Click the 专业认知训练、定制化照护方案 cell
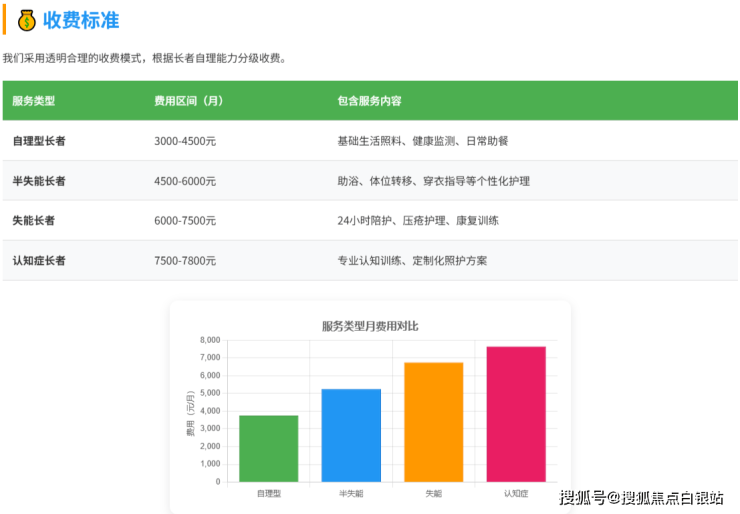740x514 pixels. pos(412,261)
